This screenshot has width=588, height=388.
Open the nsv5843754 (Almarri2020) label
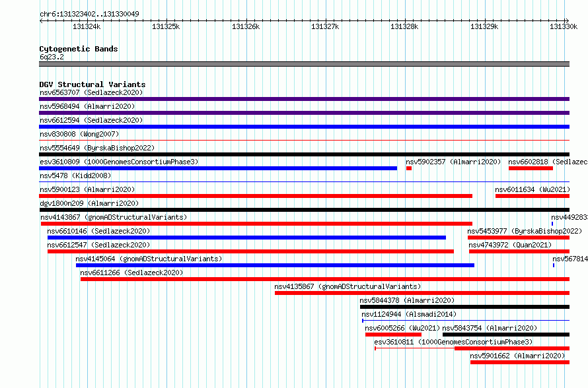[490, 328]
